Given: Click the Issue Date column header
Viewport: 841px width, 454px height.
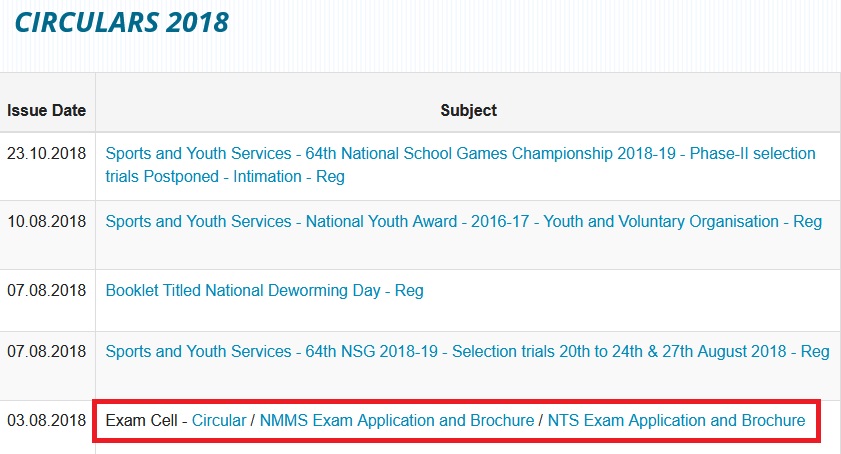Looking at the screenshot, I should tap(46, 110).
